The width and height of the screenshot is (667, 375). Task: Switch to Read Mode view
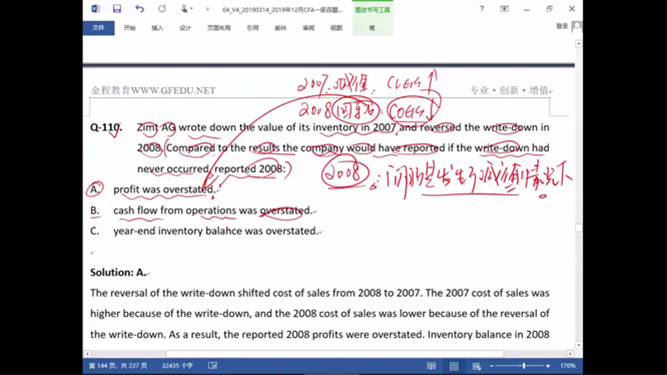pos(431,366)
